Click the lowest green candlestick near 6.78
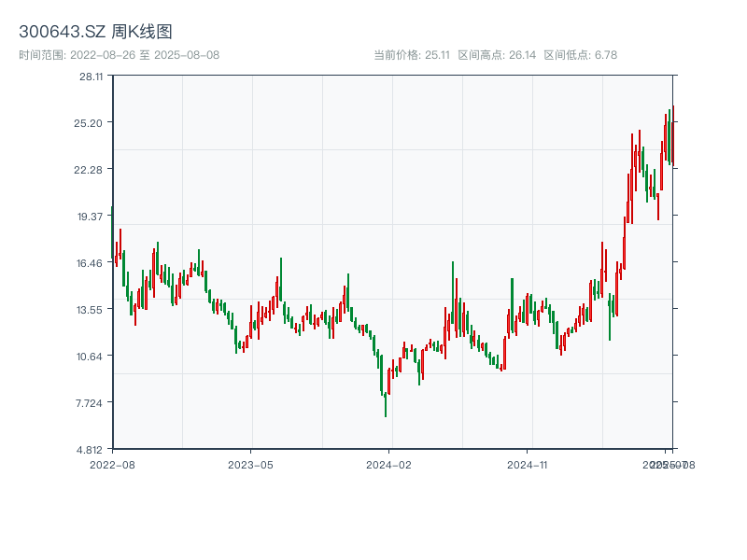747x560 pixels. point(386,405)
